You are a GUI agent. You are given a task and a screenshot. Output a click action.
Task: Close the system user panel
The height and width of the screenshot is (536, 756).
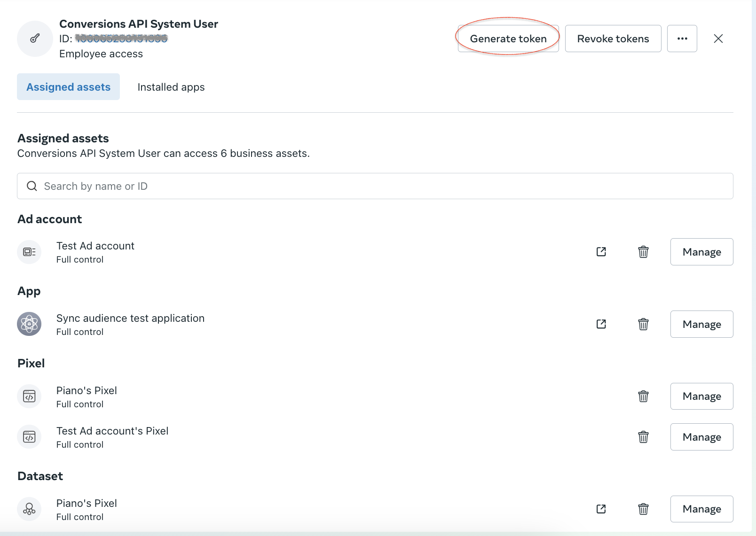coord(718,39)
